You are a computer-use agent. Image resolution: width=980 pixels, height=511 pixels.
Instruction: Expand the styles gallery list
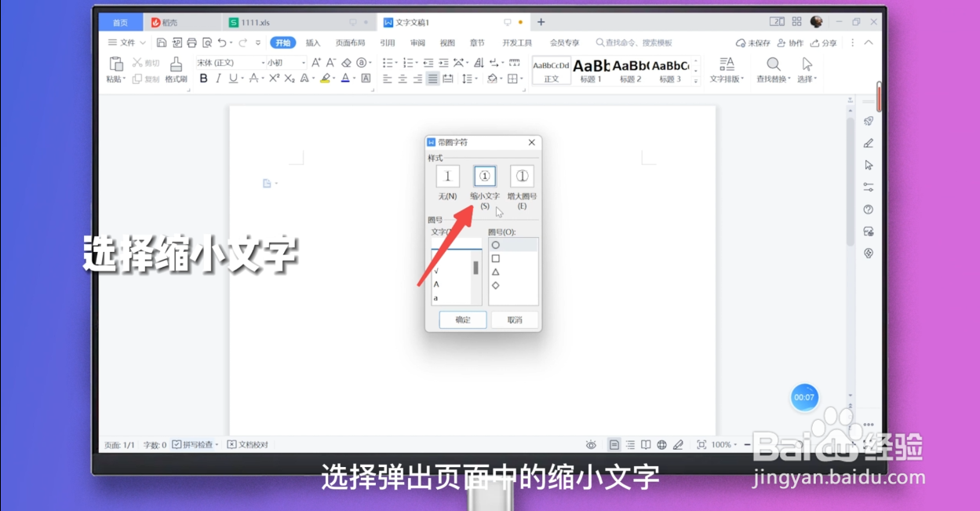(697, 79)
